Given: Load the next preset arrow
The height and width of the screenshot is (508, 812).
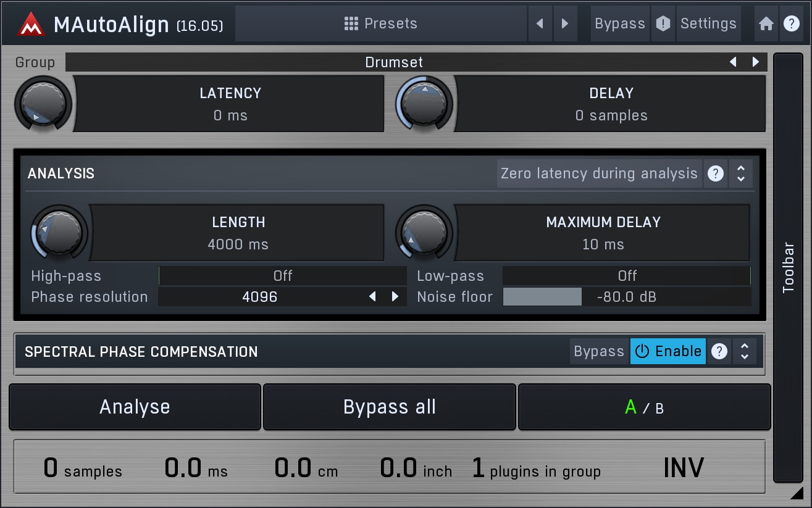Looking at the screenshot, I should coord(565,23).
